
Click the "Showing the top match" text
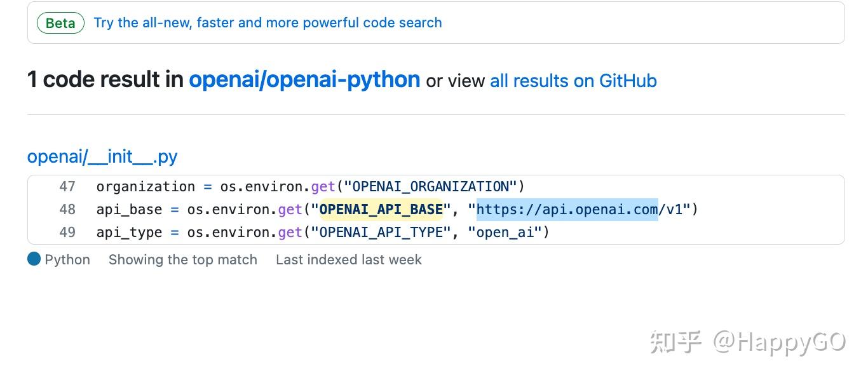183,260
